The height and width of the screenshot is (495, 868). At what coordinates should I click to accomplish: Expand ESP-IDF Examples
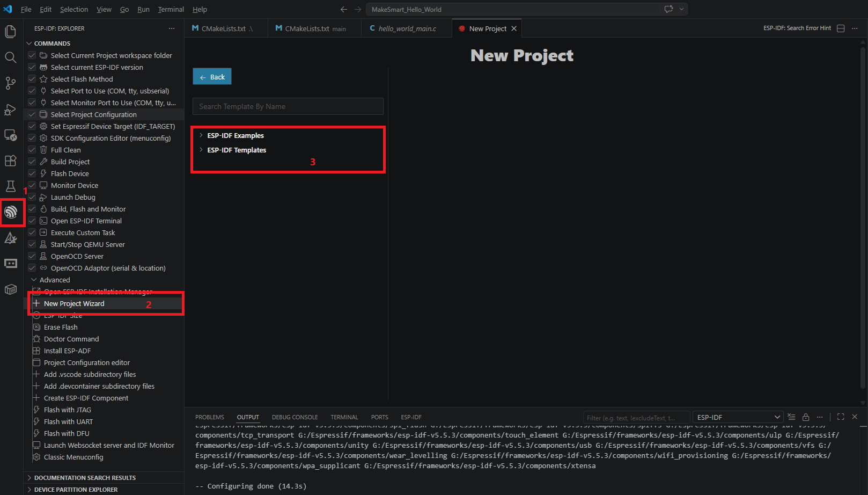pyautogui.click(x=201, y=135)
